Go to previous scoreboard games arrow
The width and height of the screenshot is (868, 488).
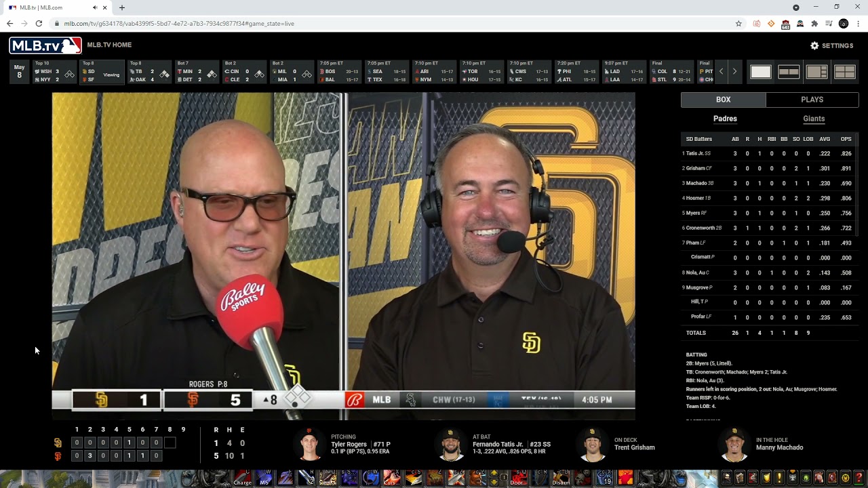pyautogui.click(x=722, y=71)
